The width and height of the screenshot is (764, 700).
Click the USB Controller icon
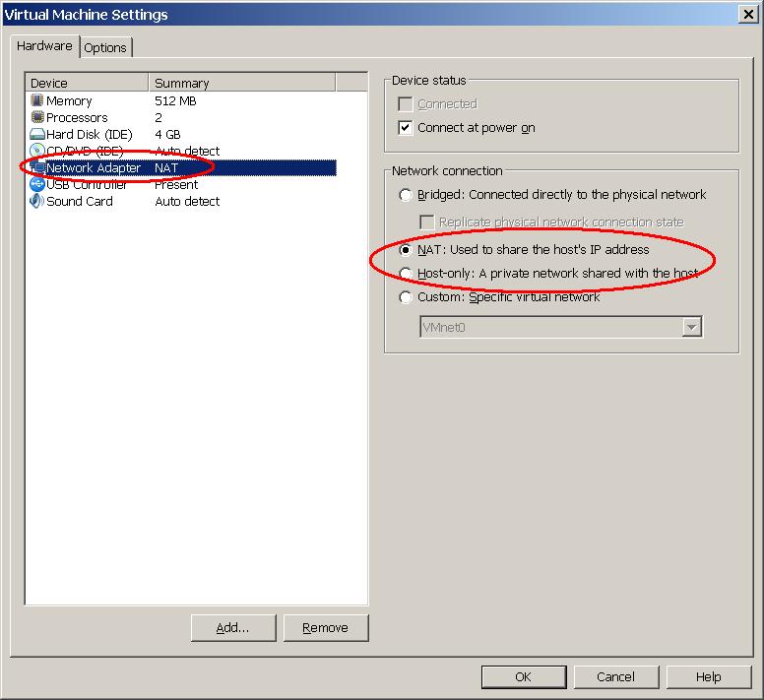[x=37, y=184]
